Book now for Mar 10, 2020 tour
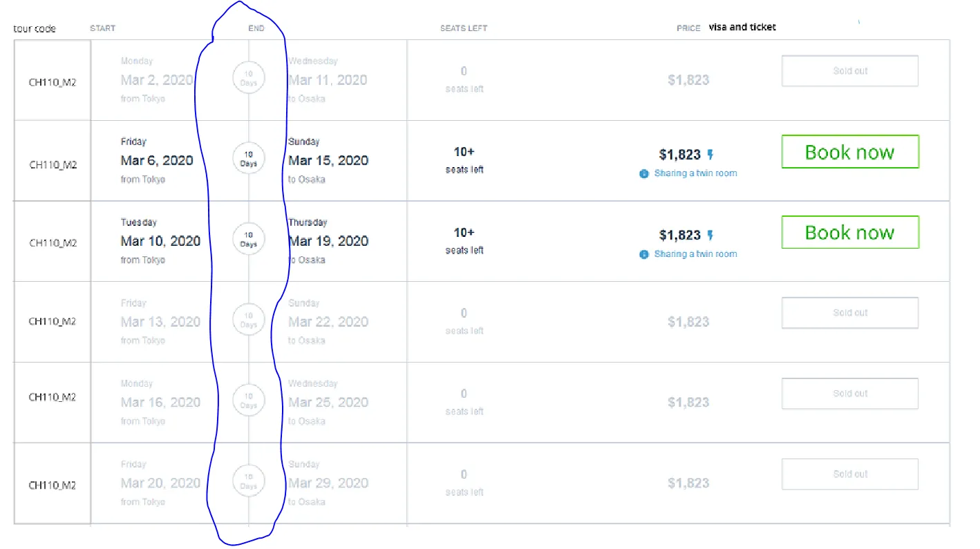The height and width of the screenshot is (549, 980). 849,233
